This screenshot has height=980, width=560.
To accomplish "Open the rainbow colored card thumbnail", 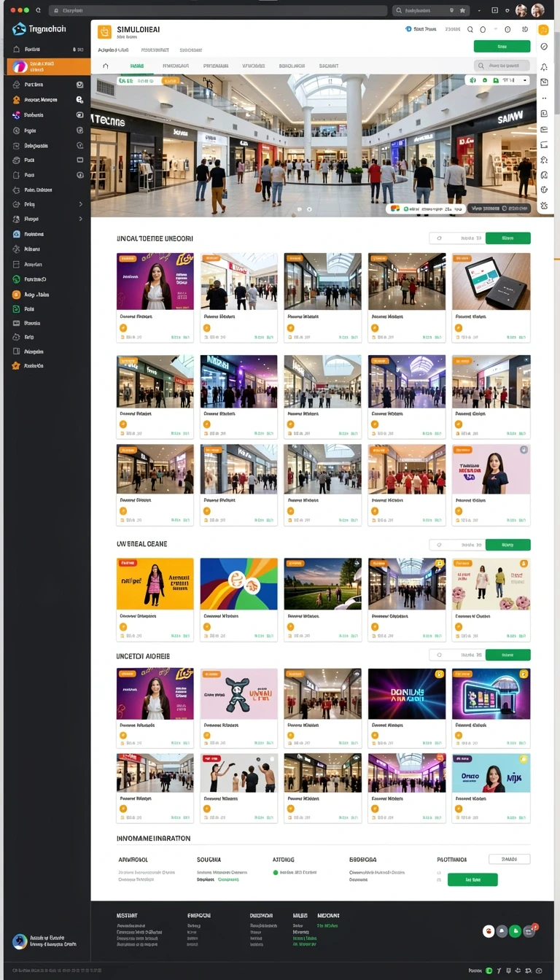I will (x=239, y=584).
